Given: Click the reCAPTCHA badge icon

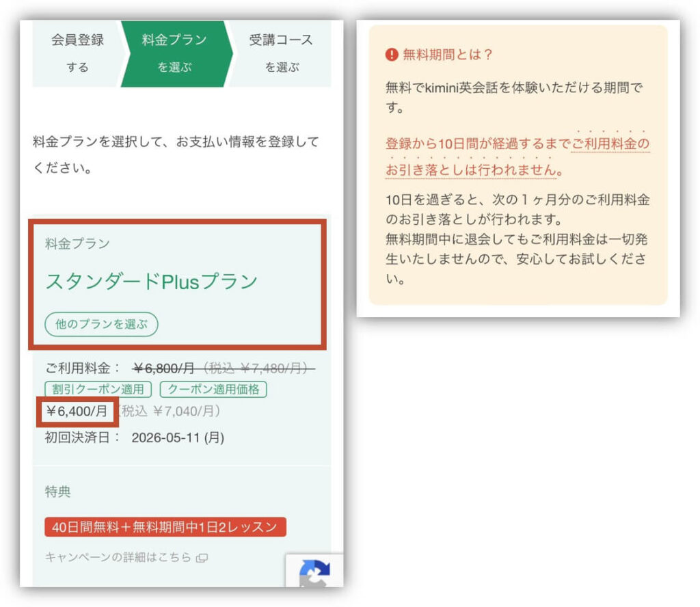Looking at the screenshot, I should (315, 572).
